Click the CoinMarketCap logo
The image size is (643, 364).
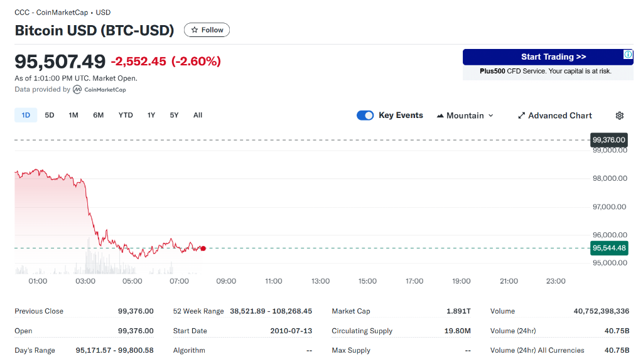coord(99,90)
